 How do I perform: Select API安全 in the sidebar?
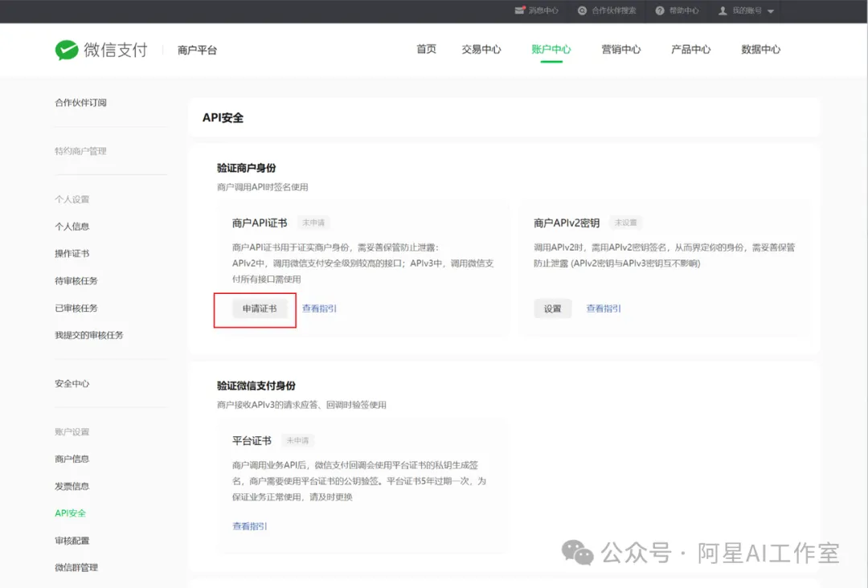point(70,512)
